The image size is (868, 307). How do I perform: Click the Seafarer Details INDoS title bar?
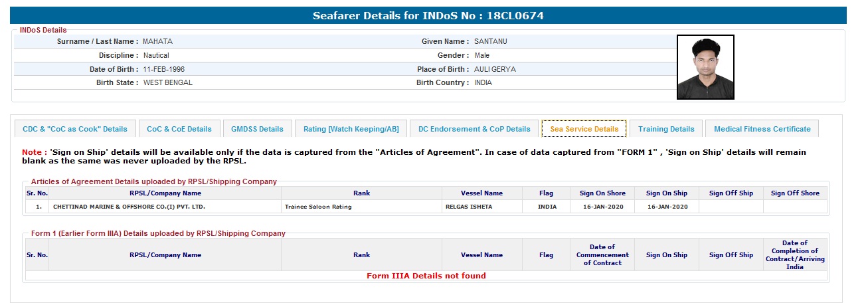tap(428, 15)
